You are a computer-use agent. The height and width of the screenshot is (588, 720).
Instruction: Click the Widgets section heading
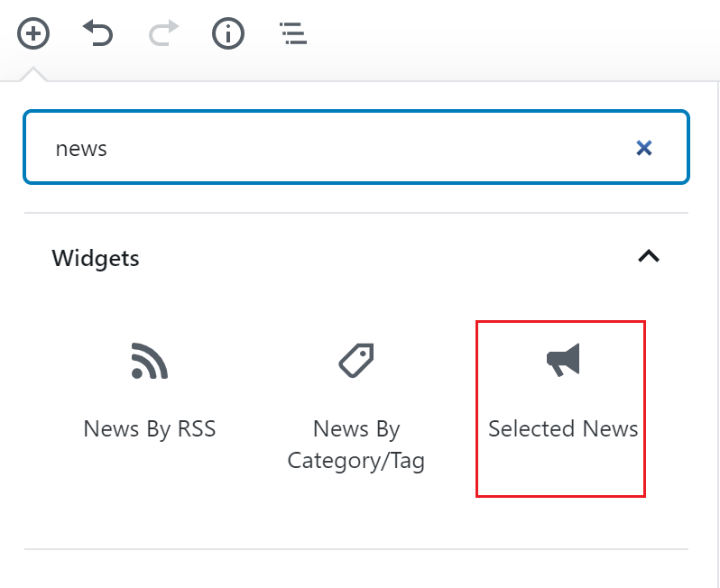pyautogui.click(x=96, y=258)
